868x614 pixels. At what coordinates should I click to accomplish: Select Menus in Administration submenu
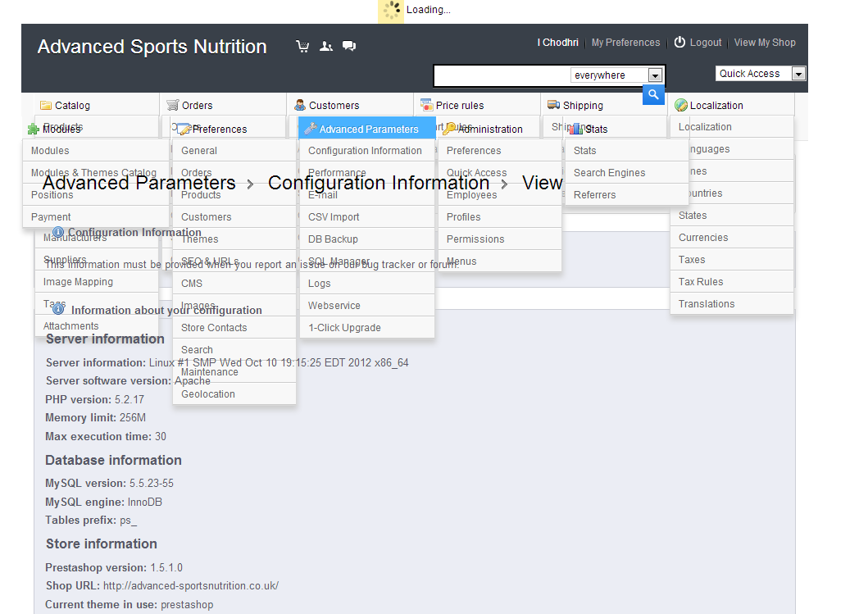click(500, 262)
